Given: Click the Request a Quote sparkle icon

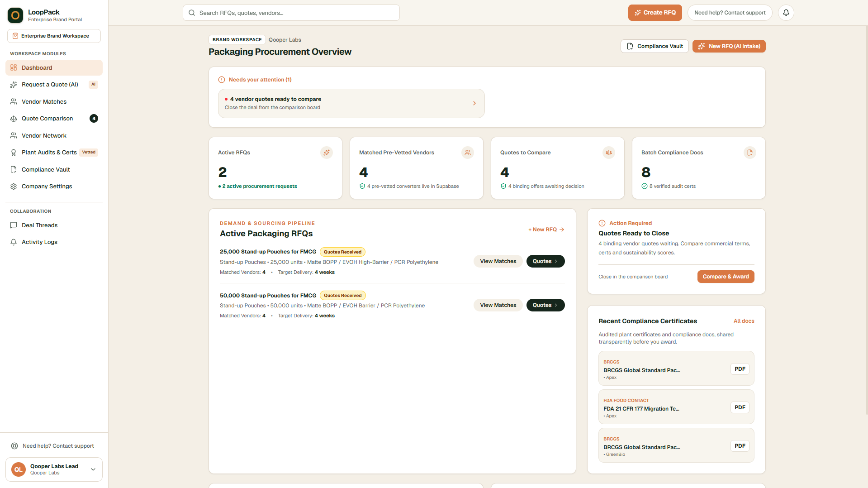Looking at the screenshot, I should pyautogui.click(x=14, y=85).
